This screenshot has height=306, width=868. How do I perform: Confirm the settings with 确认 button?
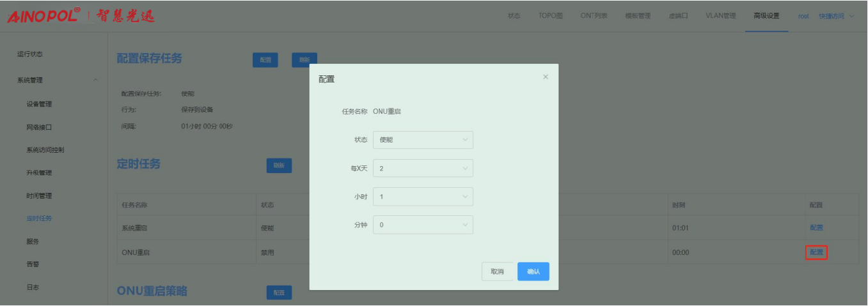click(x=533, y=272)
